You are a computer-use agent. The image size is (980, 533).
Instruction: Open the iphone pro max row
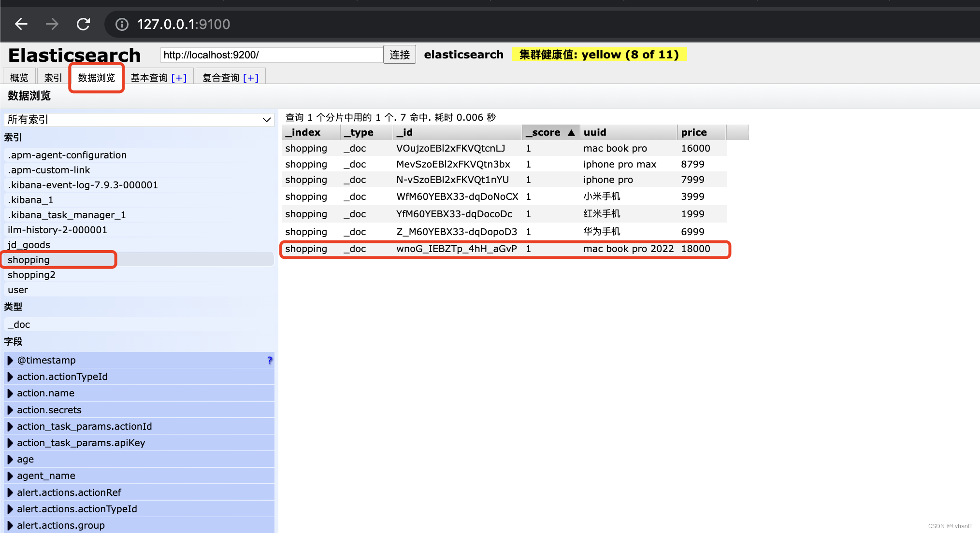(504, 164)
